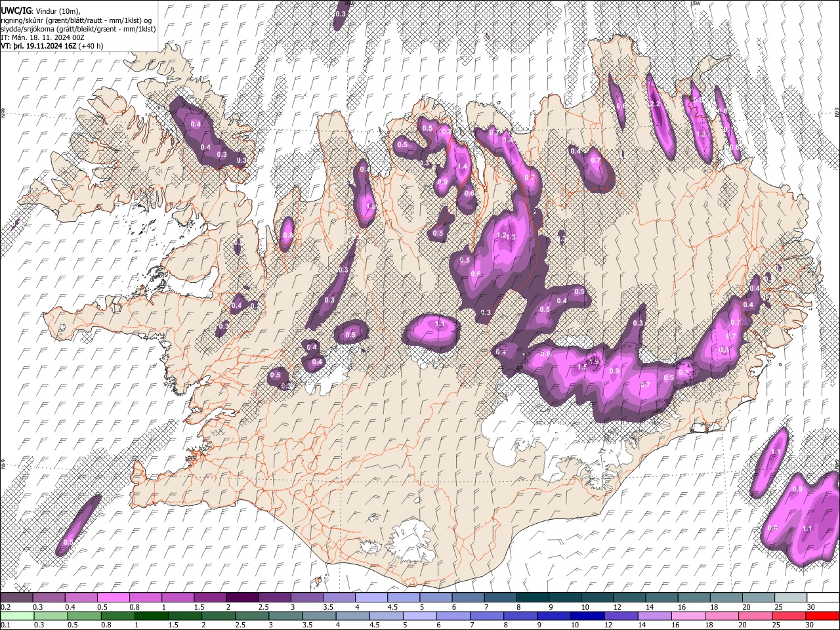The image size is (840, 630).
Task: Pick lower legend deep blue swatch at 10
Action: pyautogui.click(x=587, y=616)
